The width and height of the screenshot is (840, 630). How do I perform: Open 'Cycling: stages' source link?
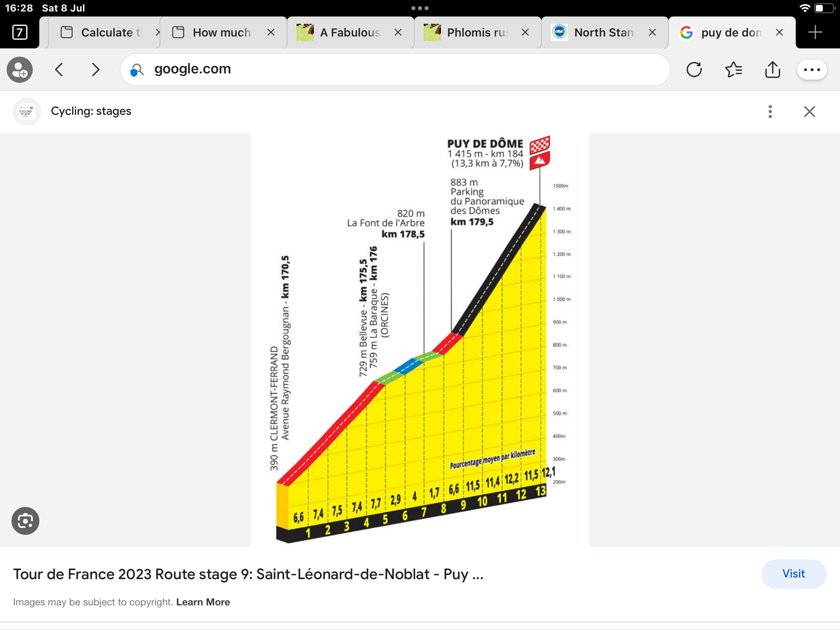coord(91,111)
